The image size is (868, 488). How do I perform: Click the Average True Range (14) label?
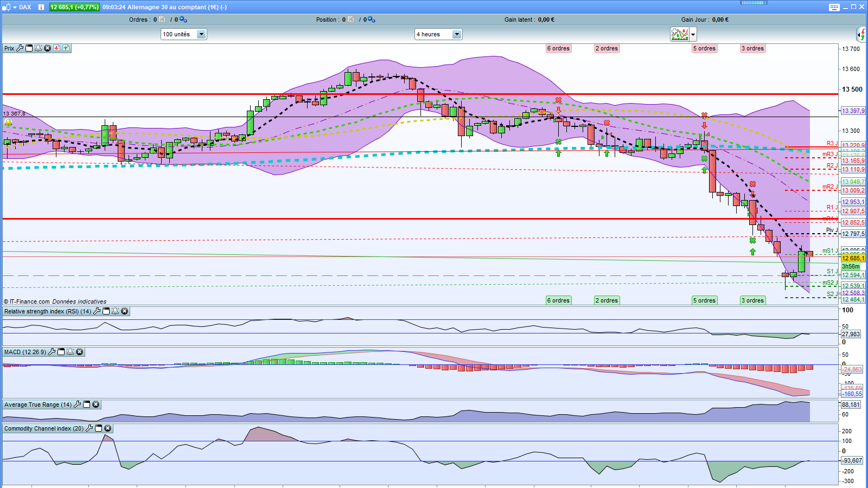pos(38,404)
